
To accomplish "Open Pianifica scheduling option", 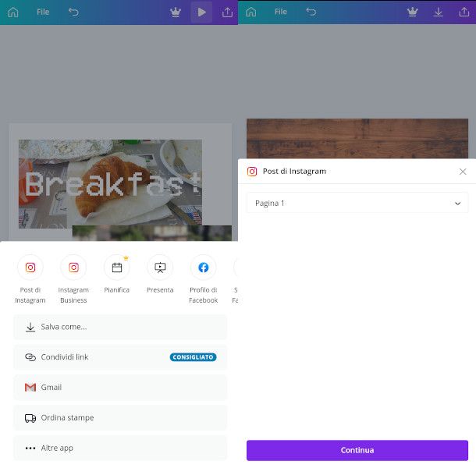I will [117, 274].
